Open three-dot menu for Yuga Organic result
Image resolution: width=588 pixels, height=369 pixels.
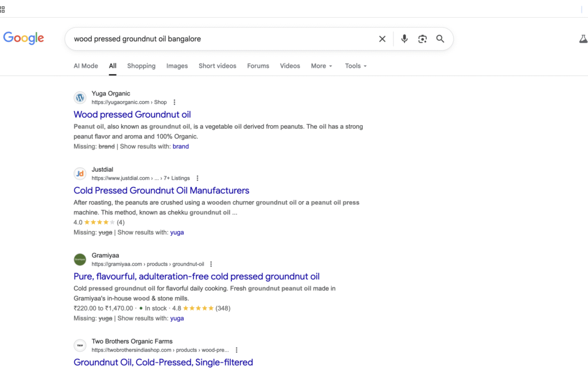175,102
